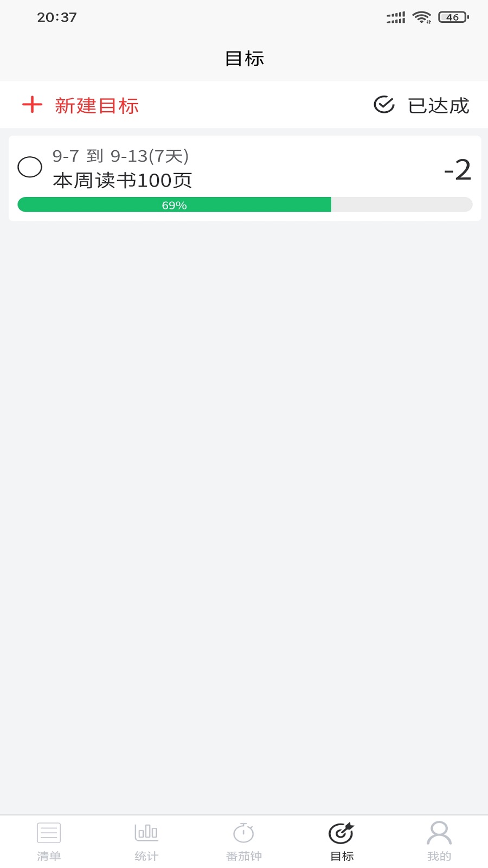
Task: Switch to the 清单 tab label
Action: click(49, 856)
